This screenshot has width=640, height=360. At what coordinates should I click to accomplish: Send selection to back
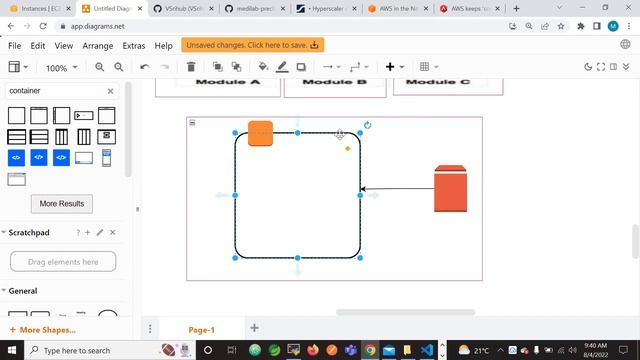point(236,67)
